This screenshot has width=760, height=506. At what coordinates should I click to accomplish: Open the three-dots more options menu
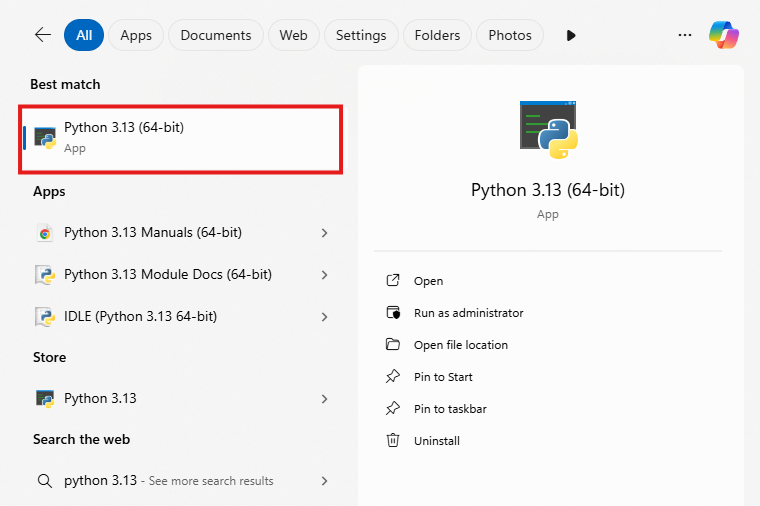[x=685, y=35]
